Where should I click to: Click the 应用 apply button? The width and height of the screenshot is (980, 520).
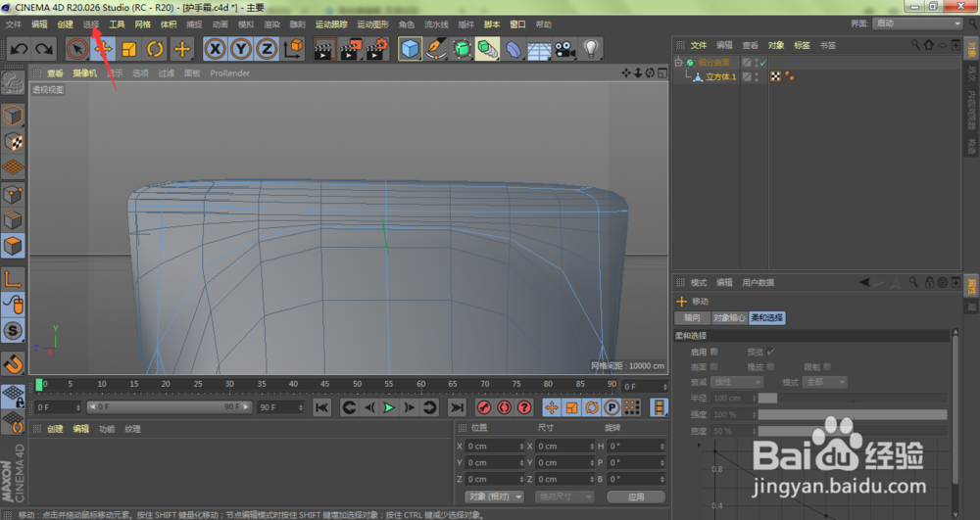pos(636,496)
